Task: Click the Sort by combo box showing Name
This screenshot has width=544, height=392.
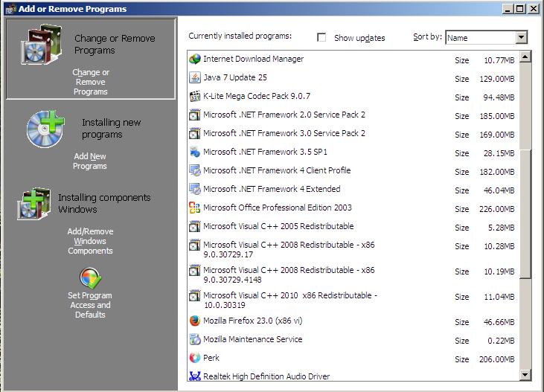Action: point(486,37)
